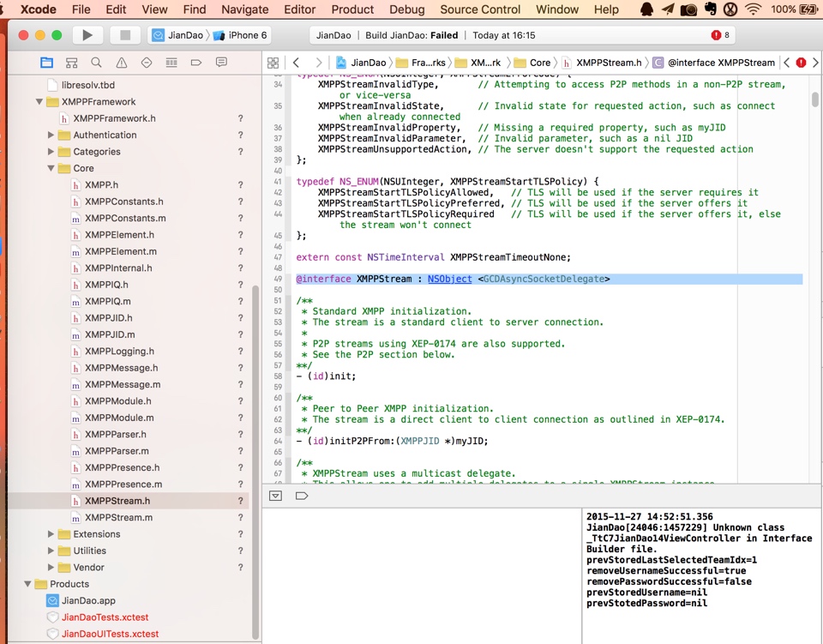This screenshot has height=644, width=823.
Task: Open the Product menu
Action: coord(352,9)
